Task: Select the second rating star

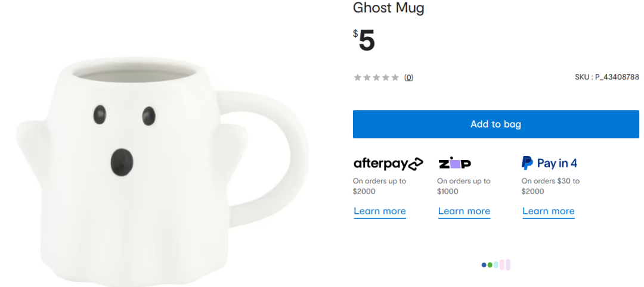Action: pos(367,77)
